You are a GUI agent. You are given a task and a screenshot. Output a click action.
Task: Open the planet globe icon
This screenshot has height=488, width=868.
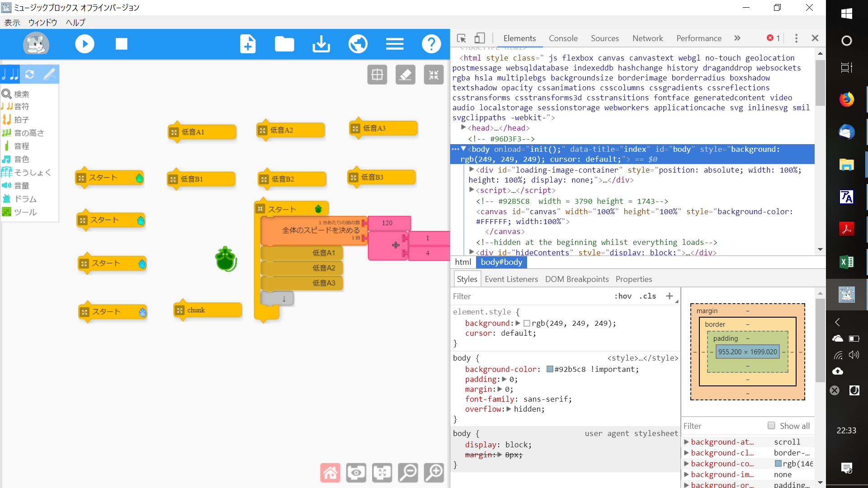tap(358, 44)
